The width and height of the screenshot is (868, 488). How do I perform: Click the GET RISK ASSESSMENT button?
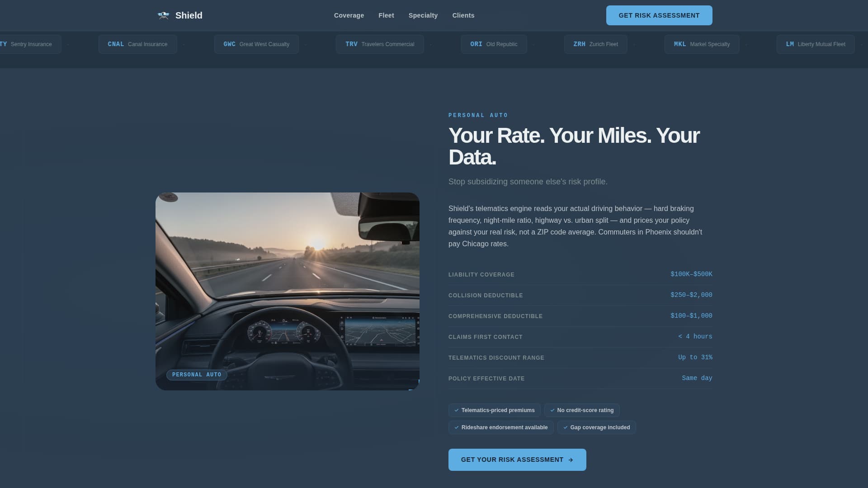click(x=659, y=15)
